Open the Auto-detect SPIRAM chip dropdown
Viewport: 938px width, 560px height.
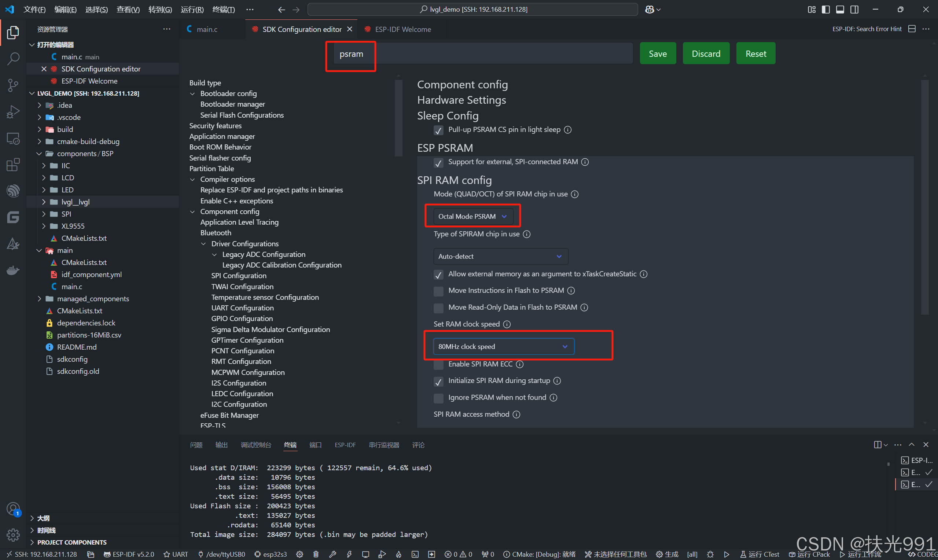(x=500, y=256)
